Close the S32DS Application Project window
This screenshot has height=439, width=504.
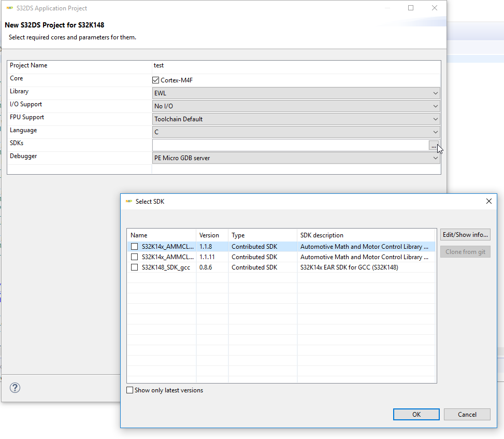435,8
